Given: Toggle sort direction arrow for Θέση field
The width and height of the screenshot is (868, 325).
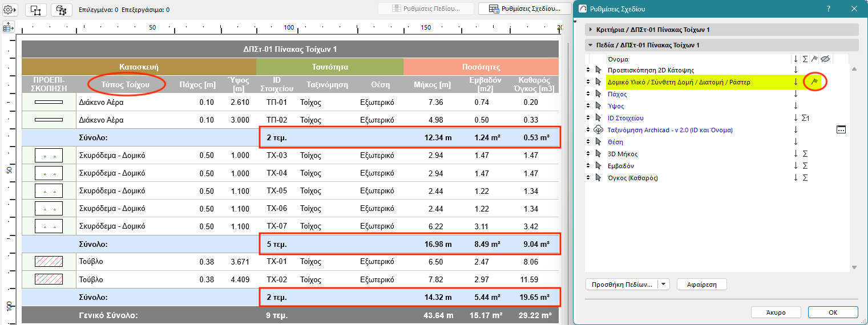Looking at the screenshot, I should (x=796, y=142).
